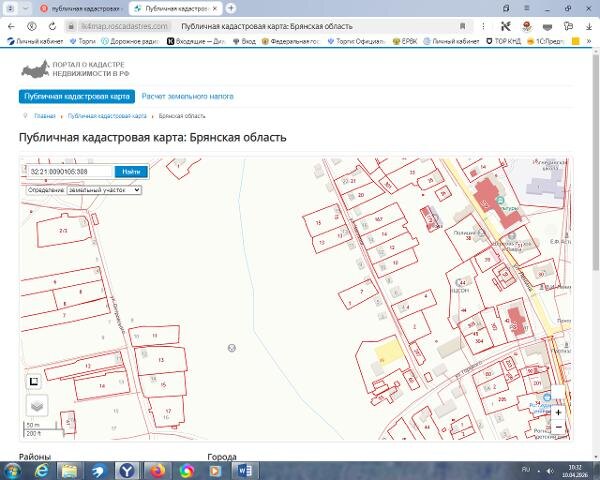Viewport: 600px width, 480px height.
Task: Open 'Публичная кадастровая карта' breadcrumb link
Action: tap(107, 116)
